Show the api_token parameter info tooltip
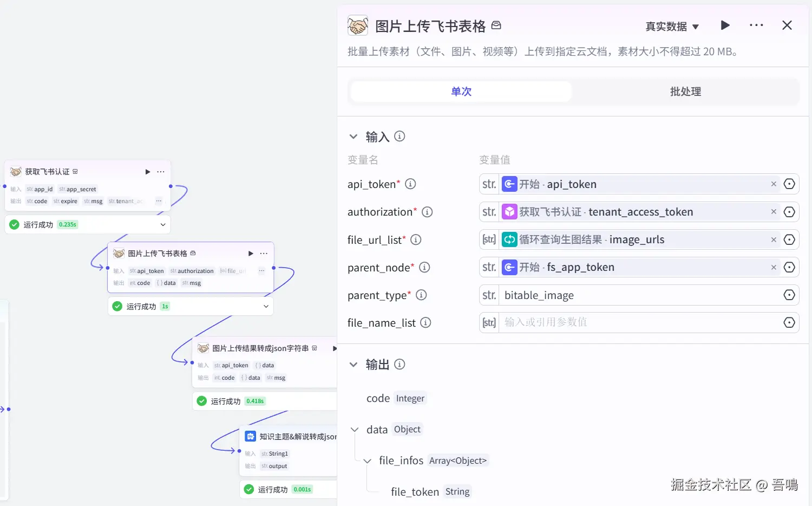Screen dimensions: 812x506 pyautogui.click(x=410, y=184)
